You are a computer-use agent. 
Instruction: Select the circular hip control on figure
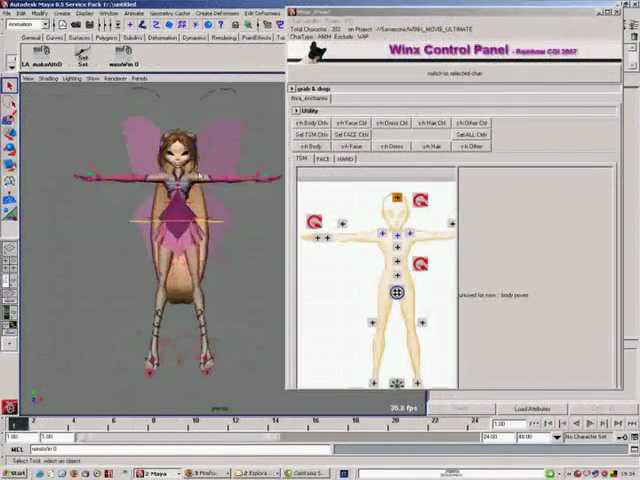[x=397, y=292]
